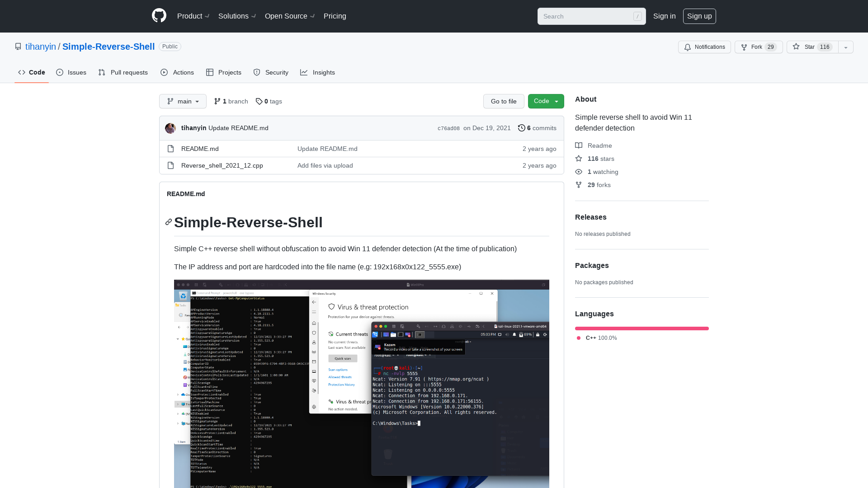Viewport: 868px width, 488px height.
Task: View the 116 stars link
Action: (x=595, y=159)
